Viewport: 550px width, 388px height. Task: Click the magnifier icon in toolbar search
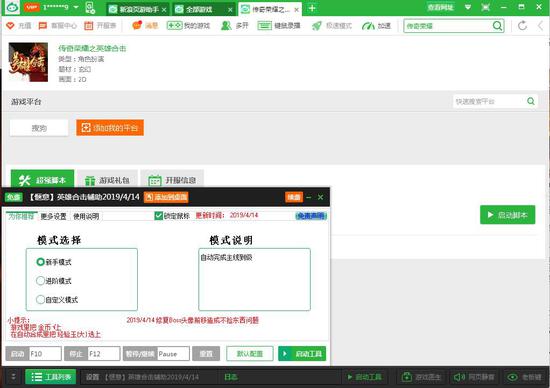click(497, 26)
